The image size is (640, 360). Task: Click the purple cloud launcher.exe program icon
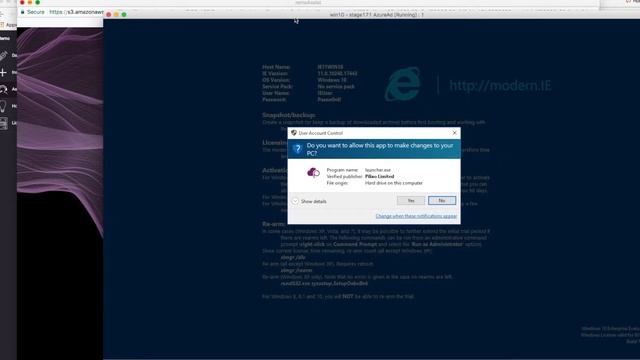[x=313, y=173]
